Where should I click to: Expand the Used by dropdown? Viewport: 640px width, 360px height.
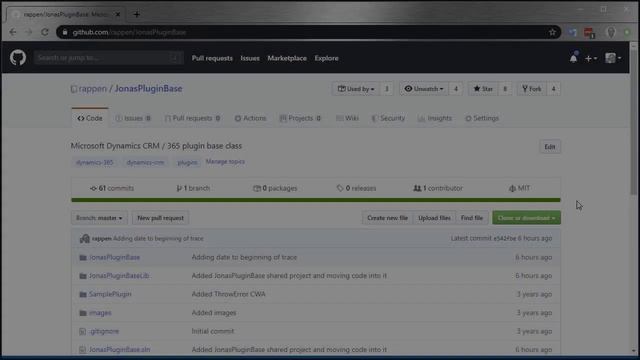coord(356,89)
